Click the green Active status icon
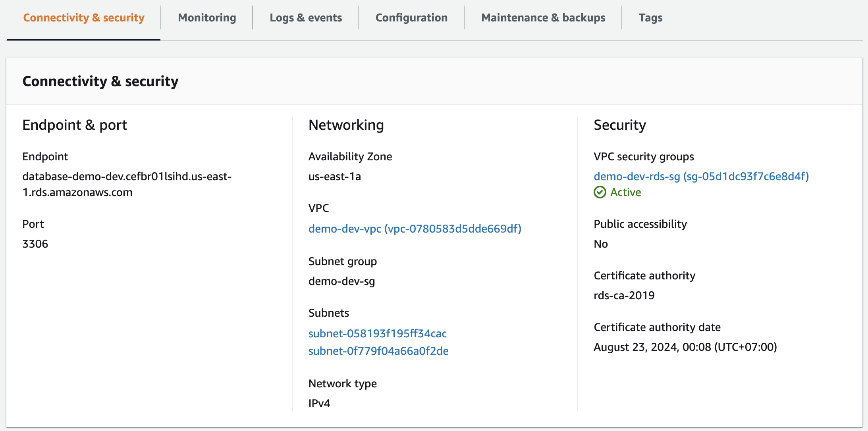 [601, 192]
